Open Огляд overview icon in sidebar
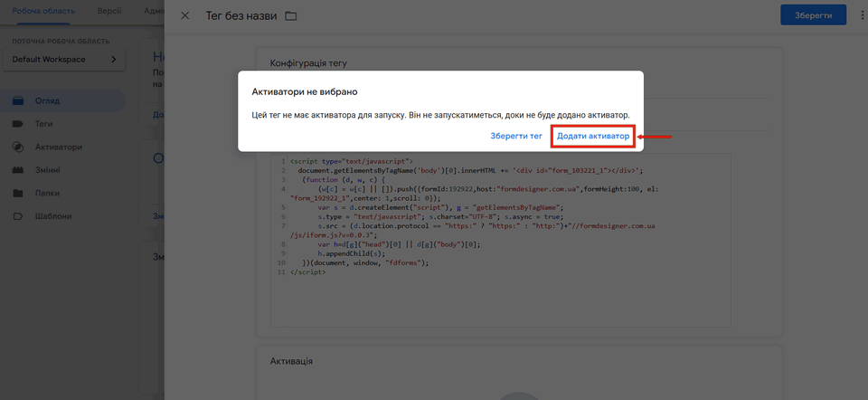The height and width of the screenshot is (400, 868). coord(18,100)
